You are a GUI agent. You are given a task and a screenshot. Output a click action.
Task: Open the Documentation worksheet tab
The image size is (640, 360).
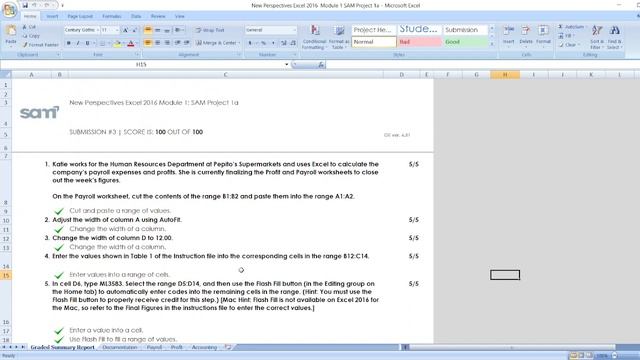tap(120, 347)
